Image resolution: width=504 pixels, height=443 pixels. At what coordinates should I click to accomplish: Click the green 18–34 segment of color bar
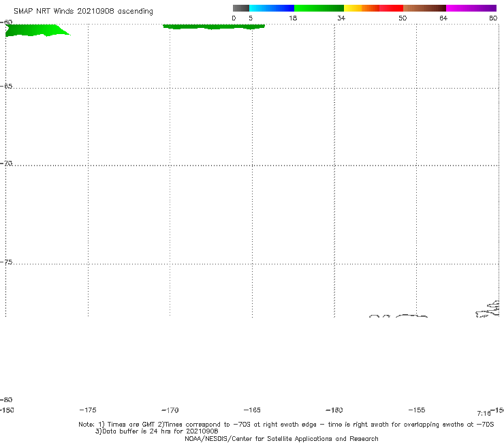pyautogui.click(x=319, y=8)
